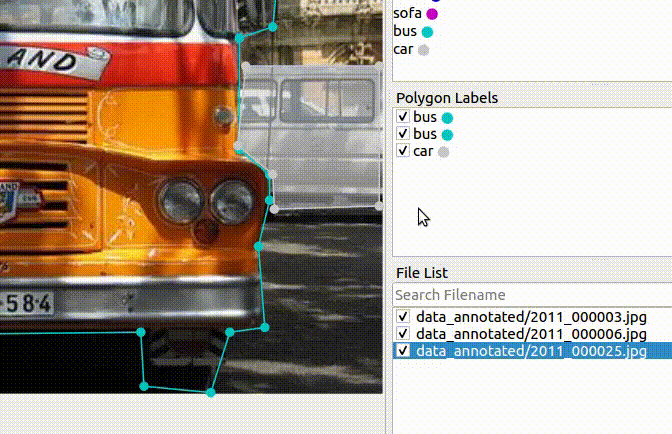The image size is (672, 434).
Task: Uncheck the car polygon visibility checkbox
Action: [403, 151]
